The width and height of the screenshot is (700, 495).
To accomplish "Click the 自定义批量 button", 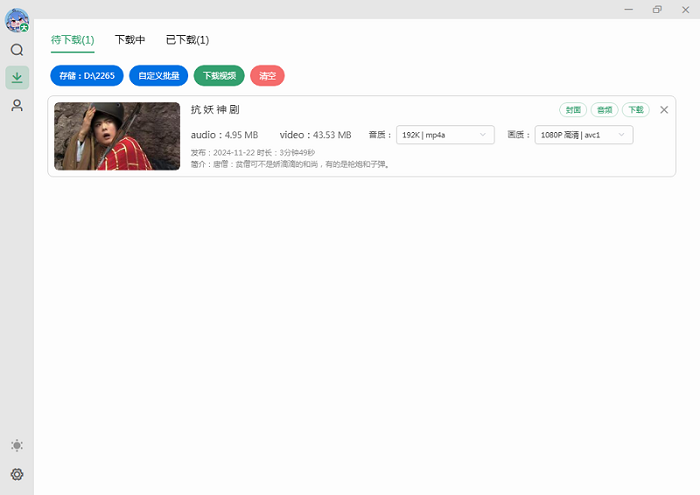I will click(x=159, y=75).
